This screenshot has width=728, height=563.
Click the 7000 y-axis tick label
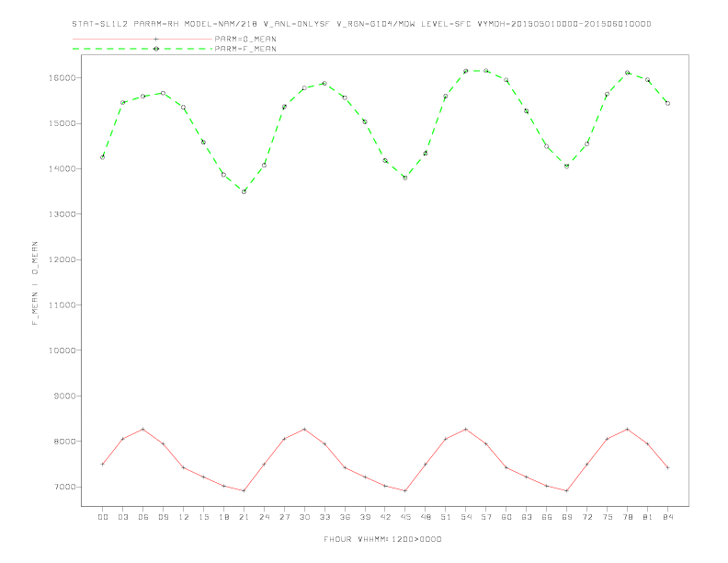(x=65, y=487)
